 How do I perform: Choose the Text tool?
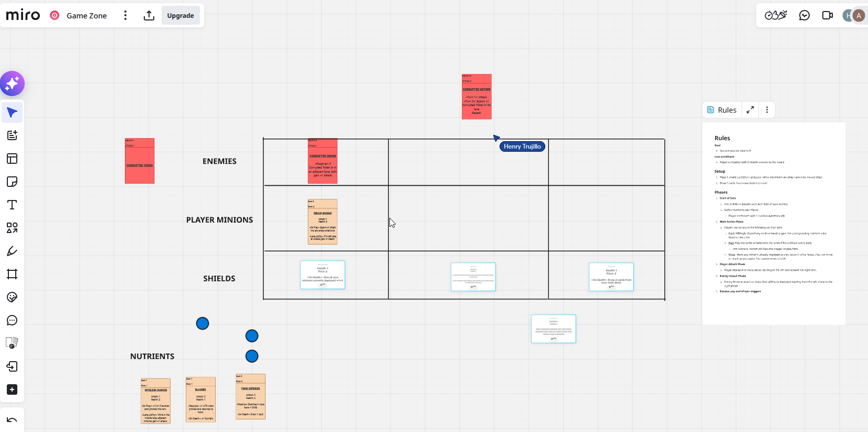click(12, 205)
